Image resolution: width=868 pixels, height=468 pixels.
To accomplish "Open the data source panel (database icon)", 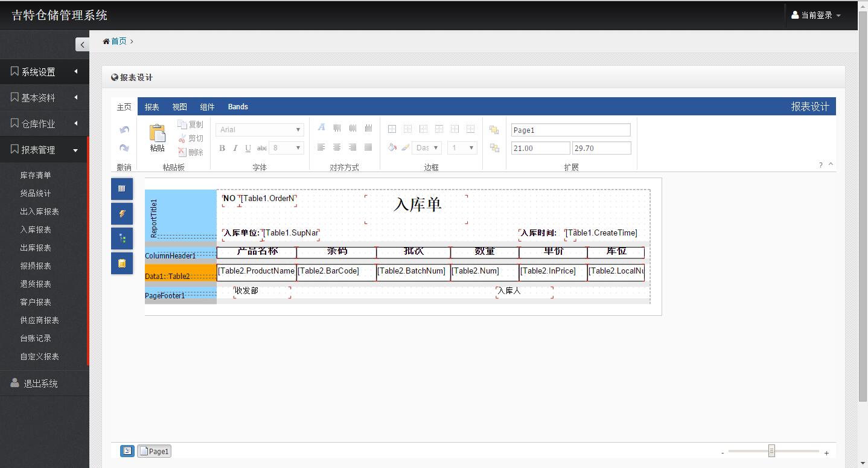I will tap(122, 263).
